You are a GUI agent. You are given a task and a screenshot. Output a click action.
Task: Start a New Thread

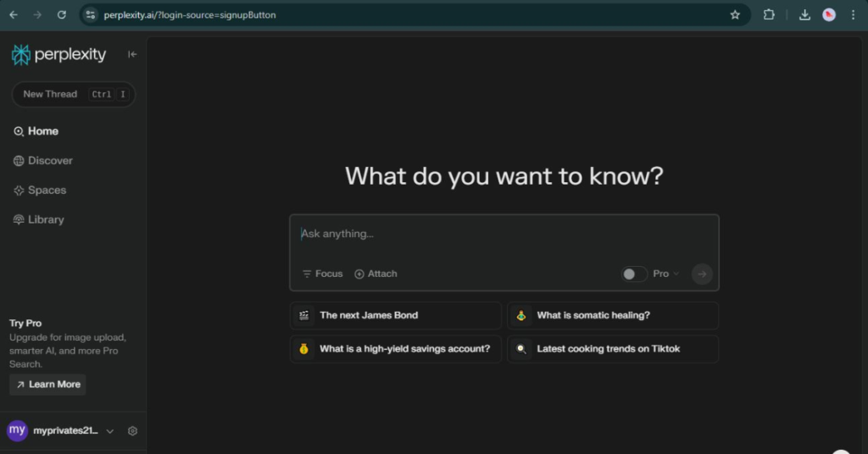pos(74,94)
